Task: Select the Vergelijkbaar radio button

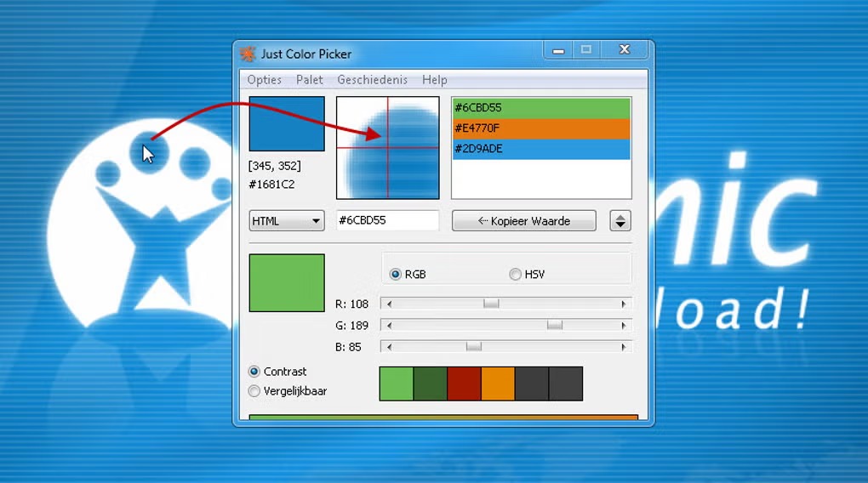Action: click(x=254, y=391)
